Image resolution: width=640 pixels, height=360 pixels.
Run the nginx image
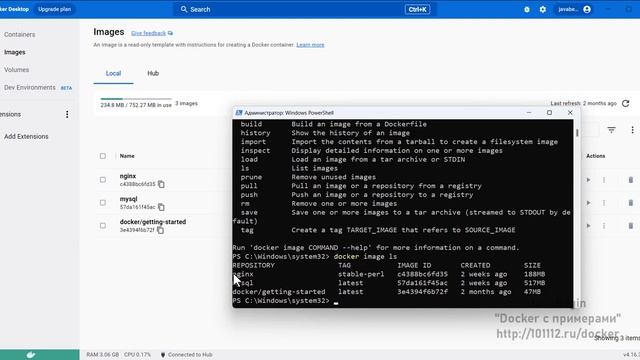[588, 180]
